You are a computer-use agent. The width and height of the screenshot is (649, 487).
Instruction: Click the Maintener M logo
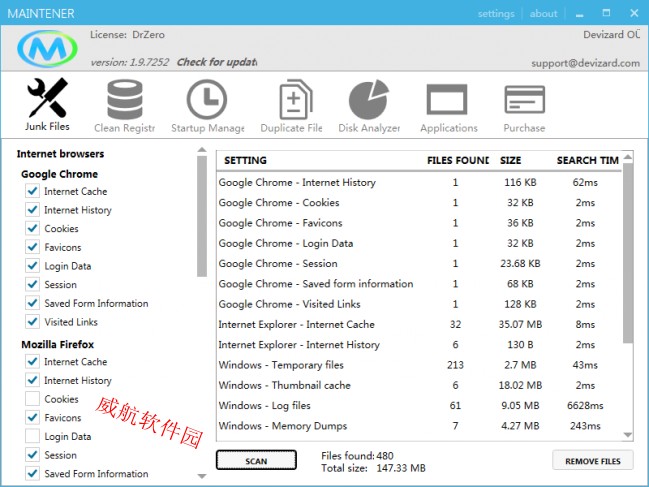pos(47,49)
